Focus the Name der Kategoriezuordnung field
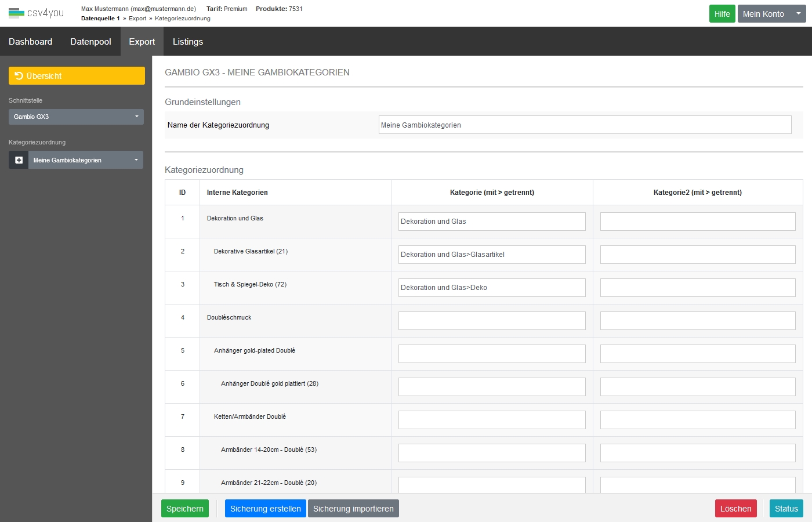This screenshot has height=522, width=812. pyautogui.click(x=585, y=125)
